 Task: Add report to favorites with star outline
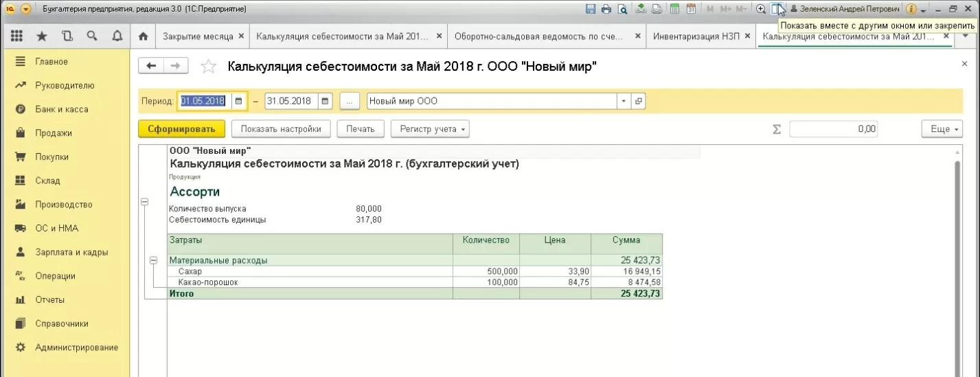(207, 66)
